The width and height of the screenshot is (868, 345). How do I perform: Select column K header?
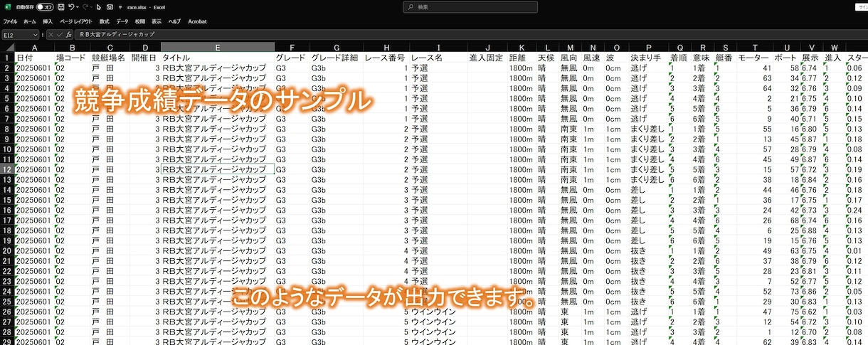[x=522, y=47]
